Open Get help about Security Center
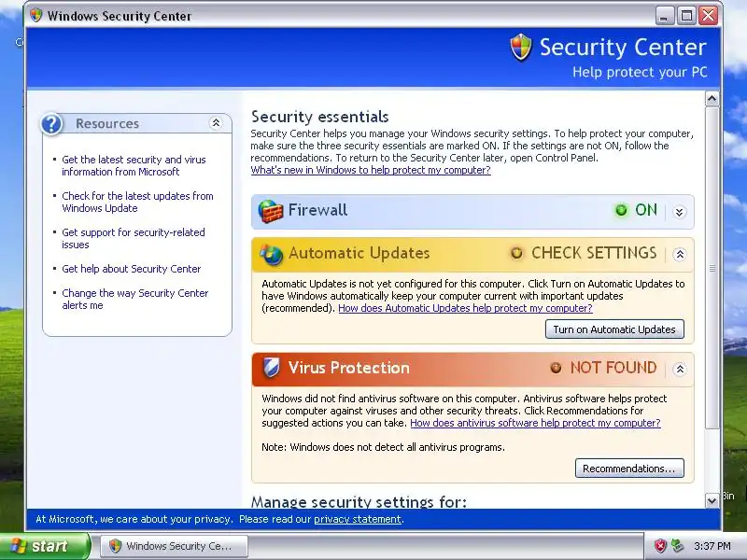747x560 pixels. [x=132, y=269]
